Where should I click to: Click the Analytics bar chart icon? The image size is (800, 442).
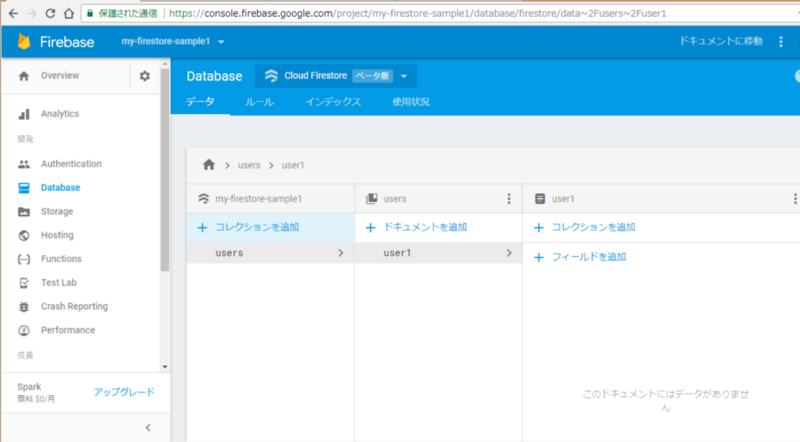pyautogui.click(x=23, y=114)
